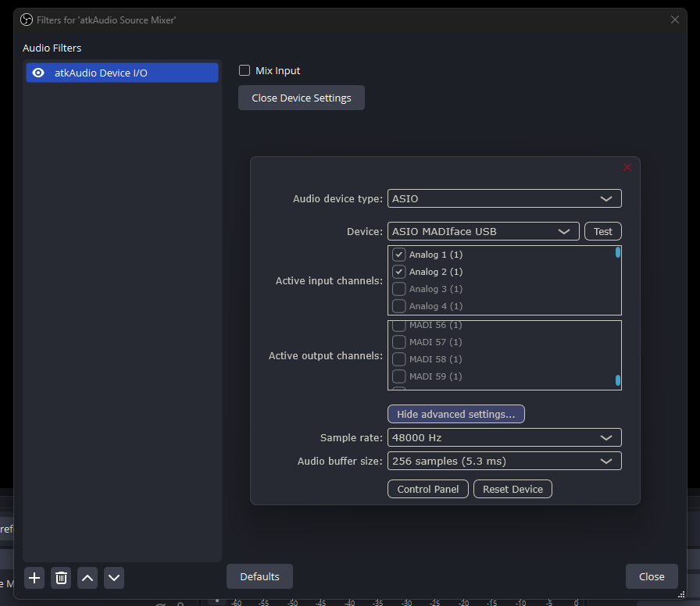Click the Reset Device button
The width and height of the screenshot is (700, 606).
[512, 489]
